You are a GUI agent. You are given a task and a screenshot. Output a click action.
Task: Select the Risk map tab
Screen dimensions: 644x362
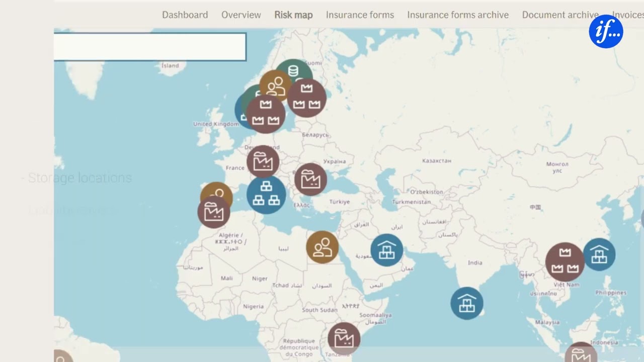coord(293,15)
